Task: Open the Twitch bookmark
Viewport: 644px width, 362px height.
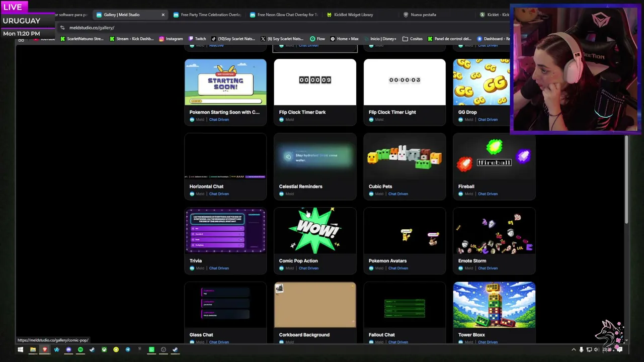Action: 197,39
